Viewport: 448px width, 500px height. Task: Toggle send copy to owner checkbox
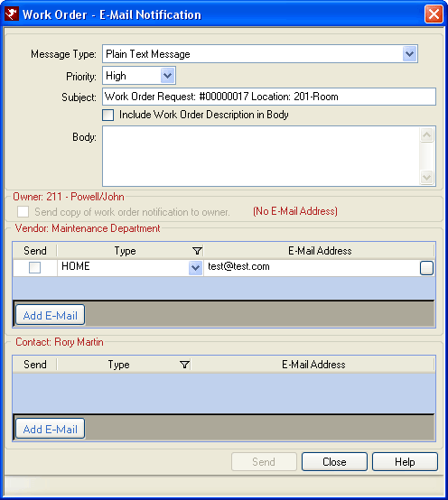[x=23, y=211]
